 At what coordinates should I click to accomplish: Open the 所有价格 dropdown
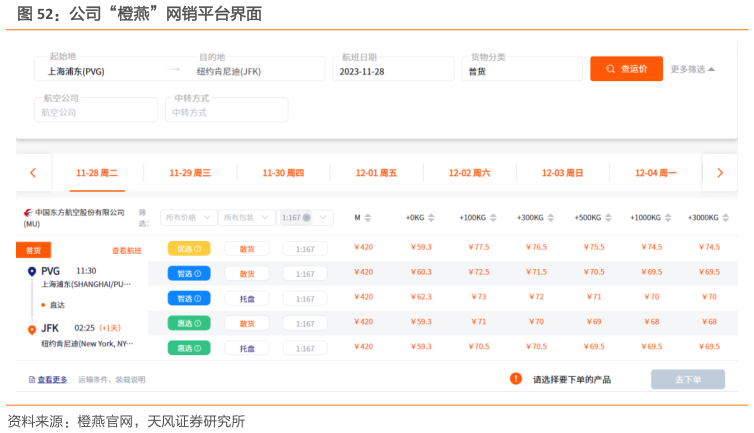[x=188, y=217]
